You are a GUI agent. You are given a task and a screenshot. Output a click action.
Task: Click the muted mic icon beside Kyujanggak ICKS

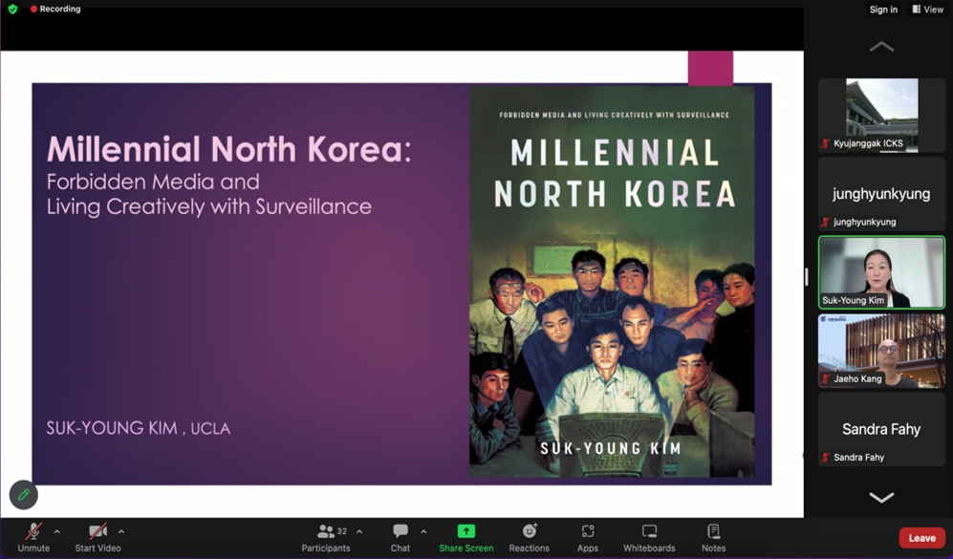coord(825,144)
